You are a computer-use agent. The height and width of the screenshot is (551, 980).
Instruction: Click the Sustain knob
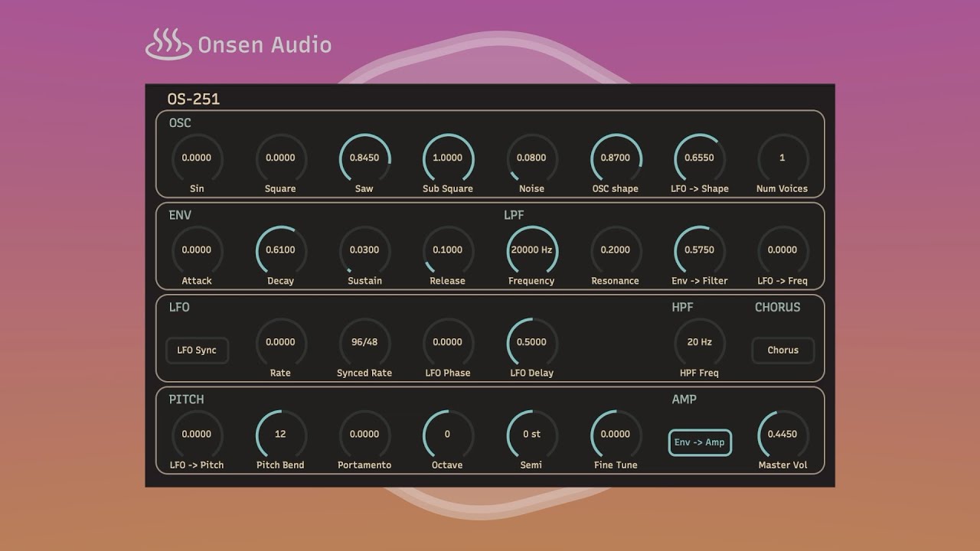point(364,250)
